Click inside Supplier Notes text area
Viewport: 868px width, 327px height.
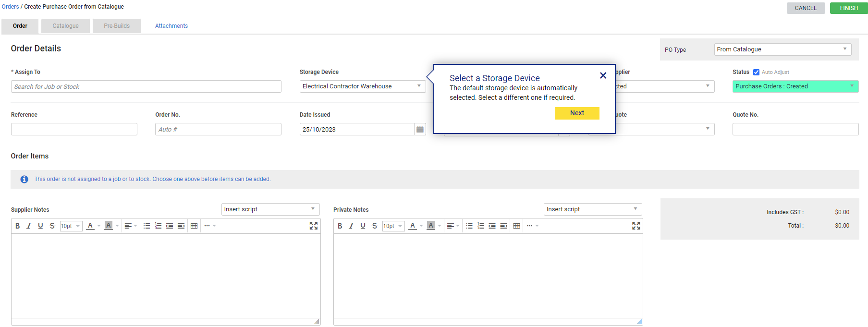tap(166, 276)
